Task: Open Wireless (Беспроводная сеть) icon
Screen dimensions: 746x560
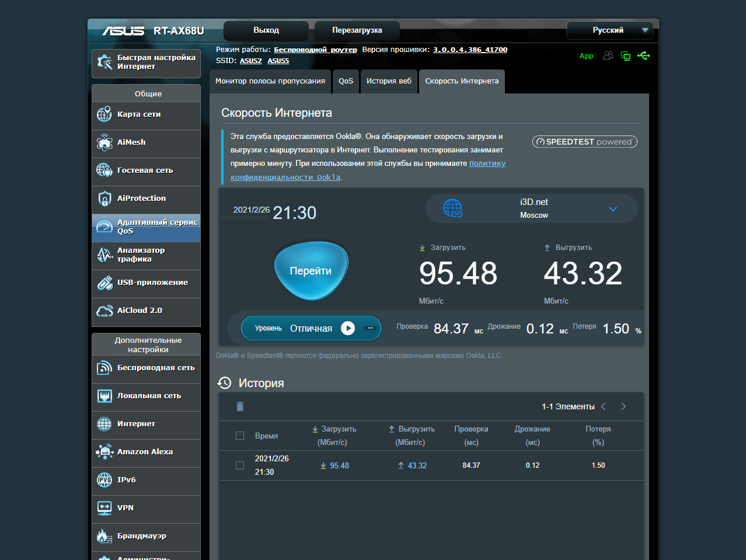Action: (104, 368)
